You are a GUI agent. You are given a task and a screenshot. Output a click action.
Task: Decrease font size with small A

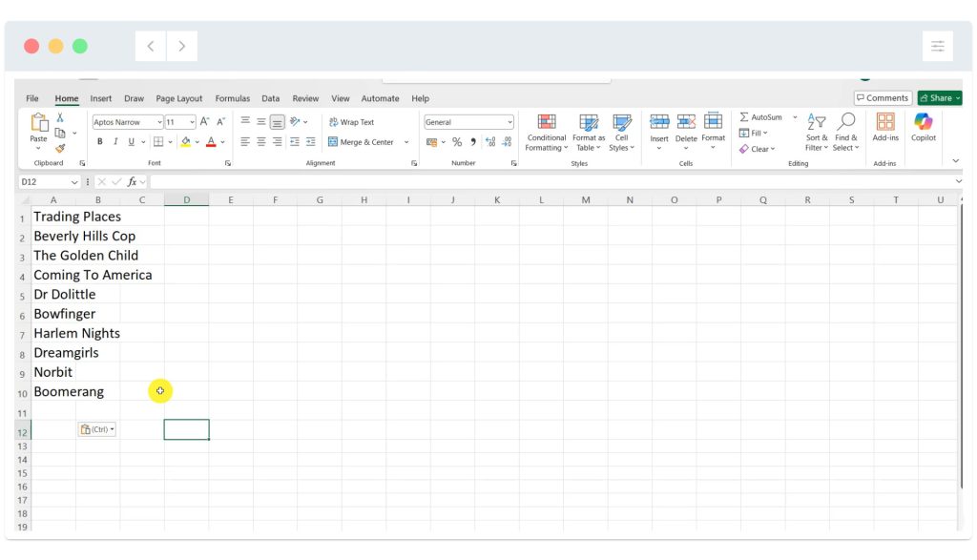220,122
